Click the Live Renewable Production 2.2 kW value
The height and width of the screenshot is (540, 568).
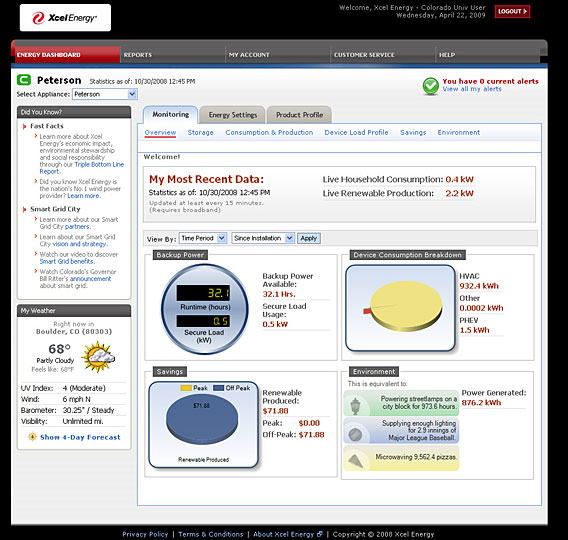tap(459, 193)
